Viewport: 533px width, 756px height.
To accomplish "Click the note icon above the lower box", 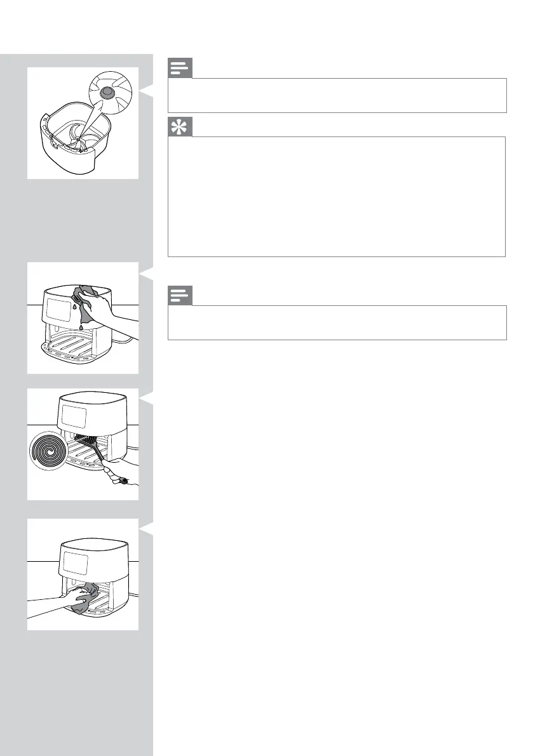I will [180, 296].
